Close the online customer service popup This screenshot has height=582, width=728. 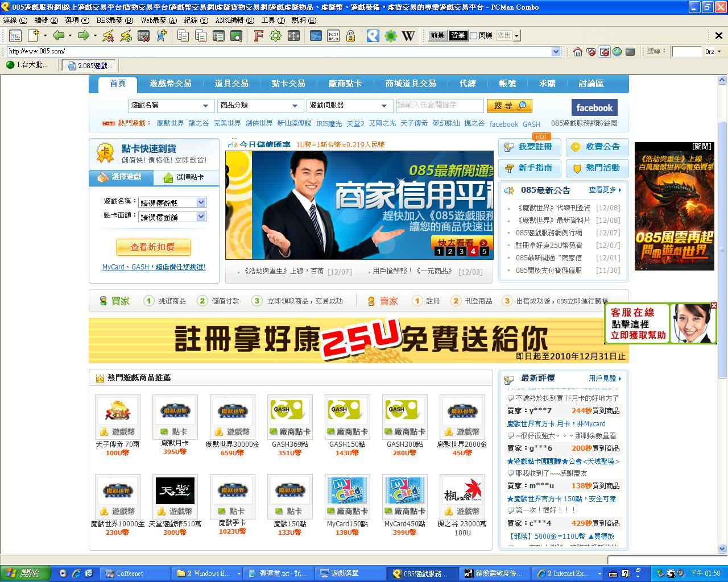[x=714, y=306]
